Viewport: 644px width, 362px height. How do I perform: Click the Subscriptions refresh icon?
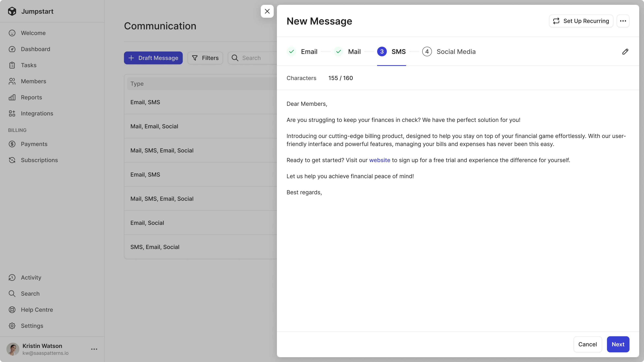(12, 160)
